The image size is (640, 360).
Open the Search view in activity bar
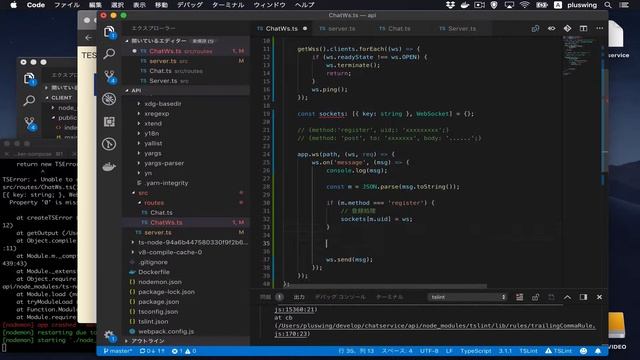pyautogui.click(x=109, y=54)
